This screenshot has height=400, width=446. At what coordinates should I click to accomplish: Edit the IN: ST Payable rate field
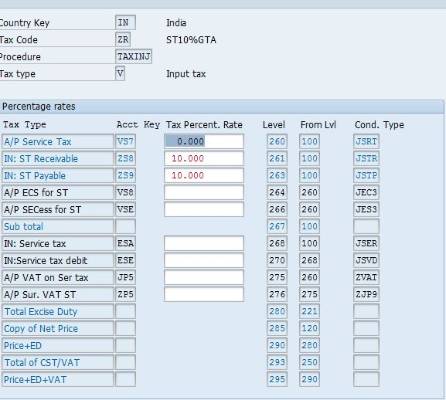204,175
